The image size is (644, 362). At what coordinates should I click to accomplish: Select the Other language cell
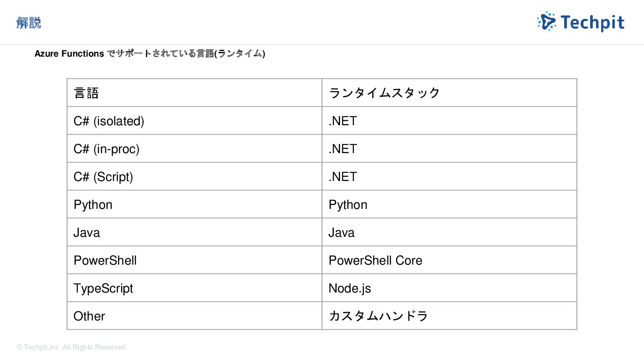tap(194, 316)
